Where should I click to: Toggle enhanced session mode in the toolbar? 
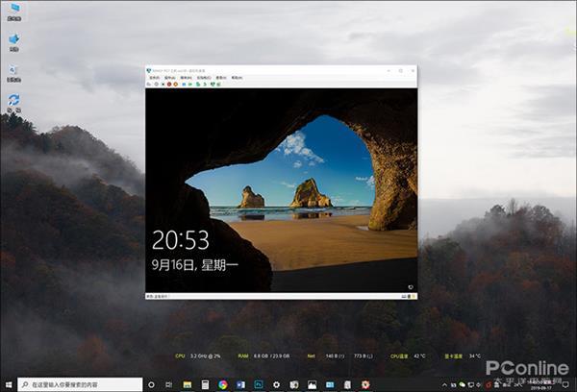[x=213, y=85]
